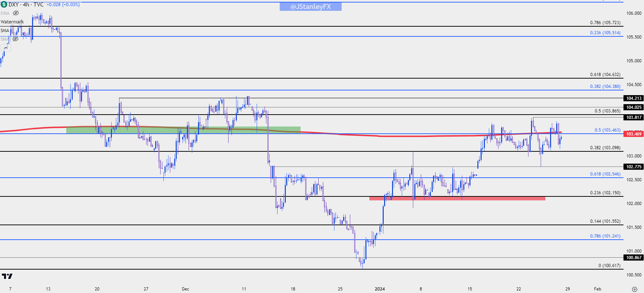The height and width of the screenshot is (293, 644).
Task: Click the +0.028 (+0.03%) price change value
Action: pos(63,5)
